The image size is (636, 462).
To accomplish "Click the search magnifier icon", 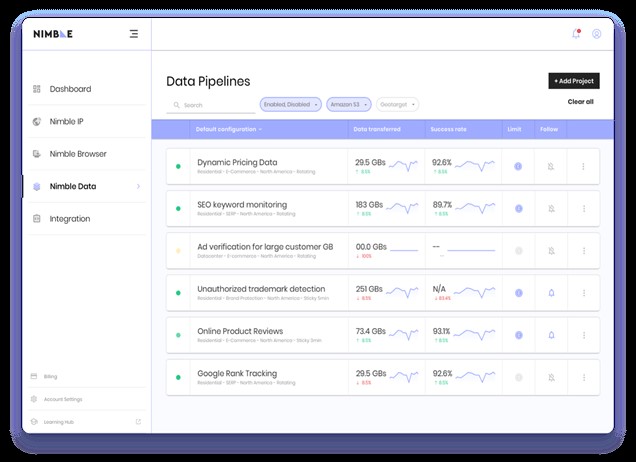I will [x=176, y=105].
